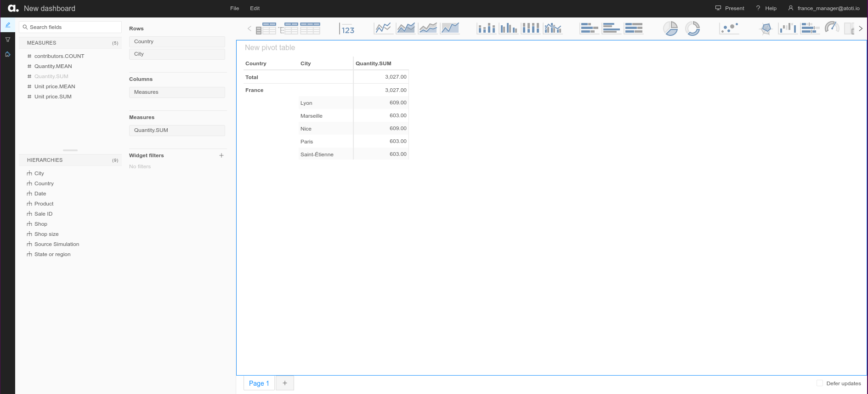Collapse the MEASURES section header
This screenshot has width=868, height=394.
(x=70, y=43)
